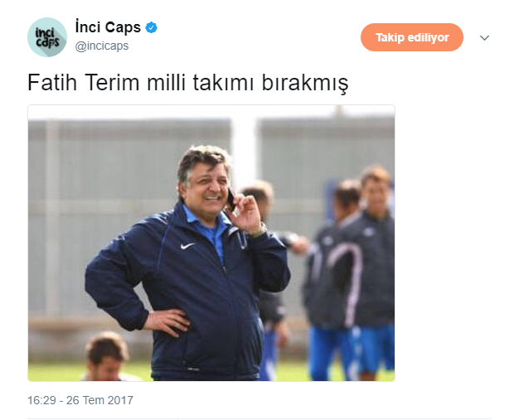
Task: Click the smiling man's face in the photo
Action: tap(208, 187)
